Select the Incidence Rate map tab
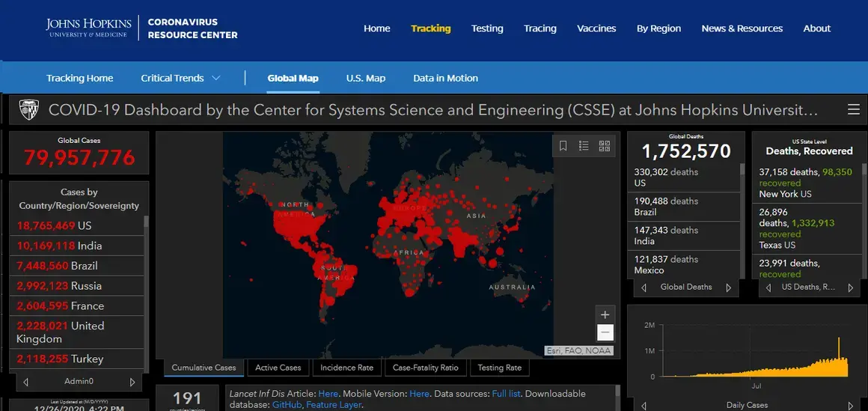868x411 pixels. pos(346,368)
